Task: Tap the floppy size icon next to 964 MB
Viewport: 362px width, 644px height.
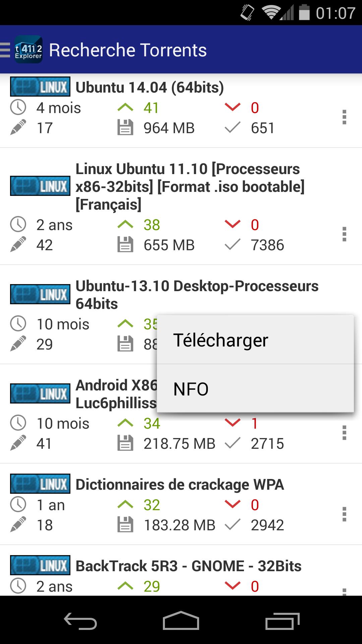Action: (x=125, y=128)
